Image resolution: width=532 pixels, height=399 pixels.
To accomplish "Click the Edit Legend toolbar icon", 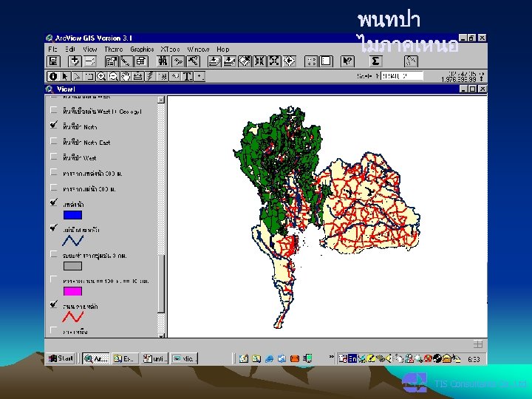I will coord(126,61).
